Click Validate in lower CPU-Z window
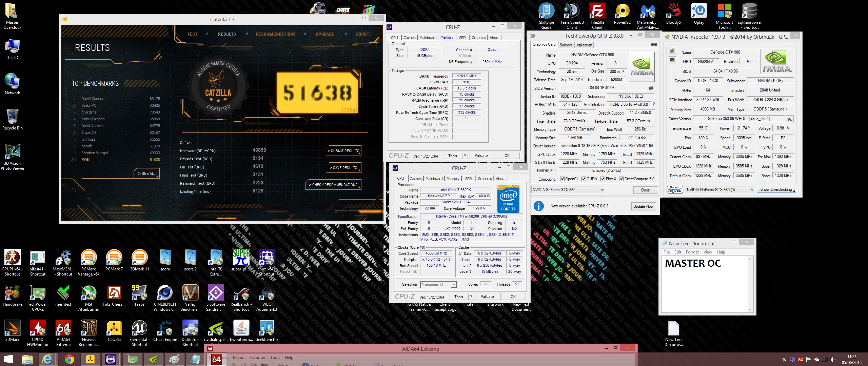Viewport: 868px width, 366px height. 487,297
